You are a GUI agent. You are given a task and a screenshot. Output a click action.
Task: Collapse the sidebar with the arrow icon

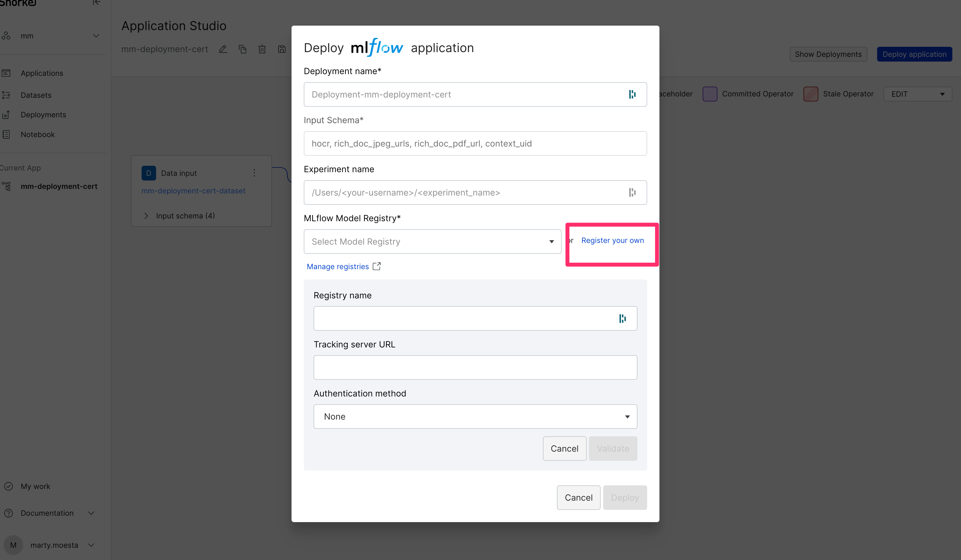tap(96, 3)
